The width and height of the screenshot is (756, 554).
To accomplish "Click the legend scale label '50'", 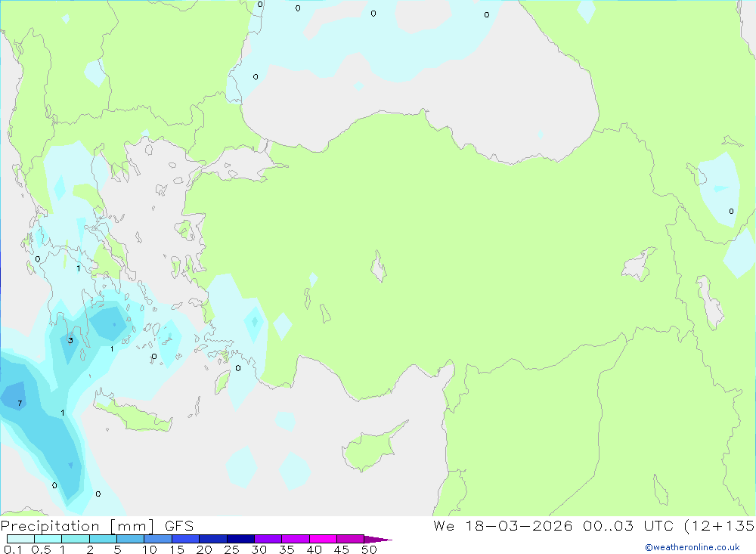I will click(x=370, y=549).
